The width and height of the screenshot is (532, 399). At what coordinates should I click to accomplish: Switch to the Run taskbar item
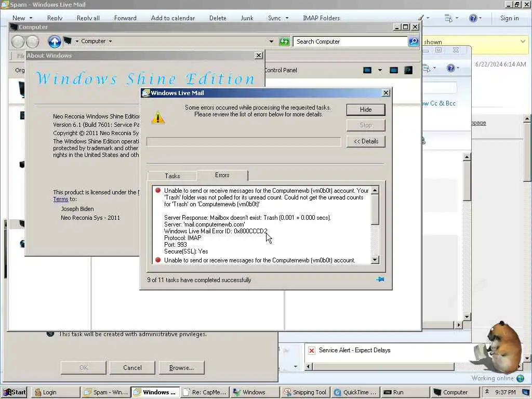[405, 392]
